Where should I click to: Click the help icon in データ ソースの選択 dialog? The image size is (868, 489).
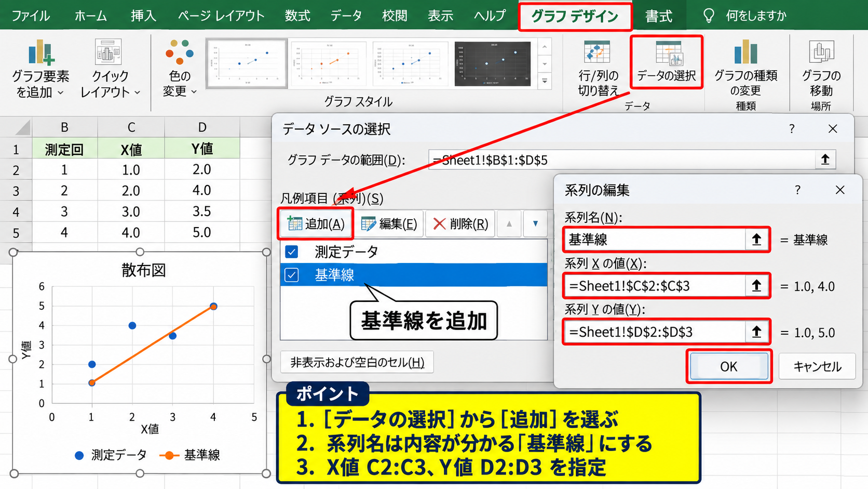point(792,129)
